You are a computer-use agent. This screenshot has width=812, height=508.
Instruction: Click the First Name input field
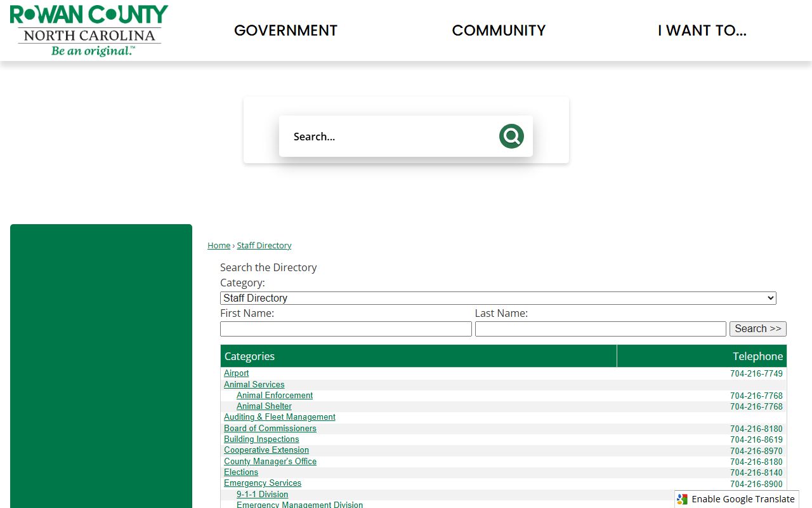[346, 329]
